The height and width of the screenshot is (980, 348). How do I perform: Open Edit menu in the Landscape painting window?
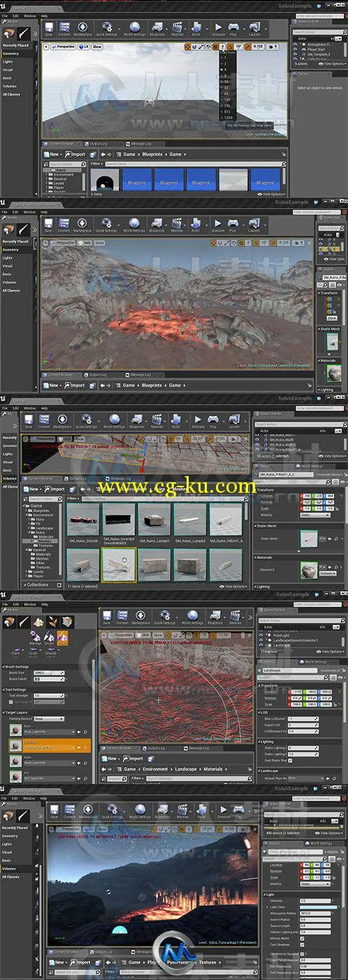click(15, 604)
